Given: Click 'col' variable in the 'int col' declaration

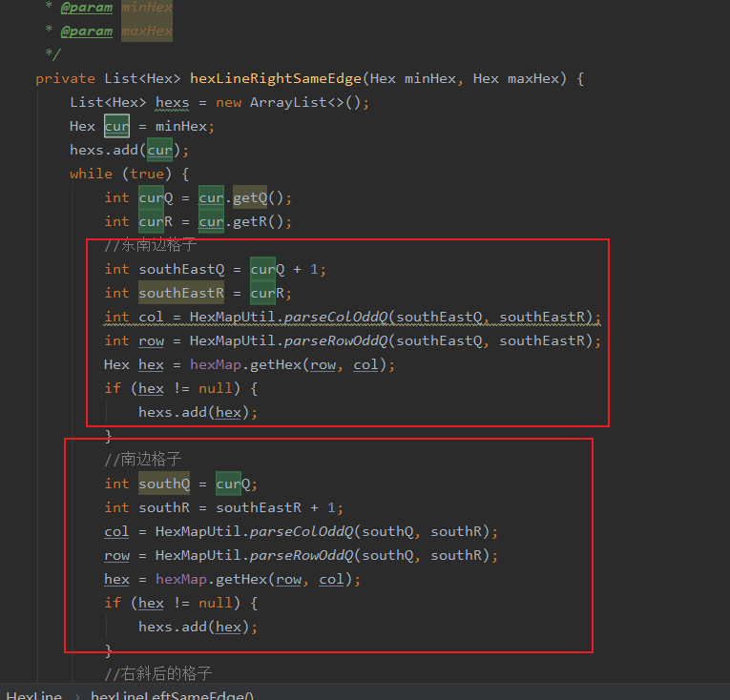Looking at the screenshot, I should [152, 317].
